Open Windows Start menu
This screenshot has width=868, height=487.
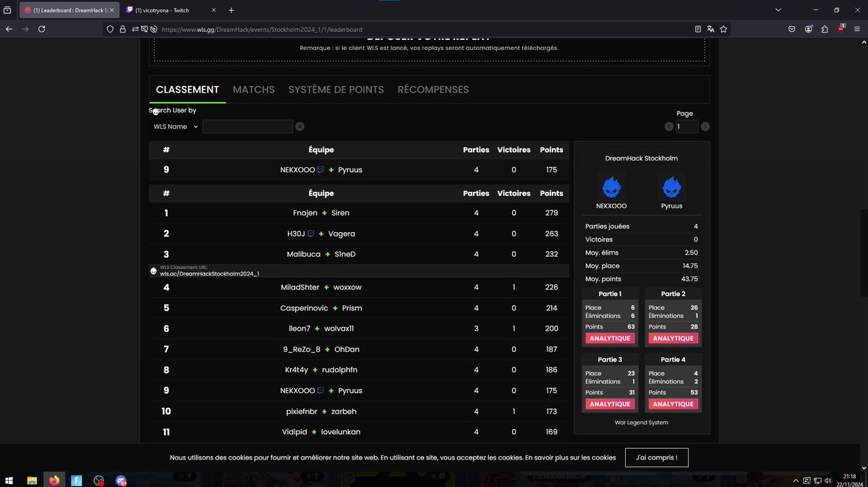click(x=10, y=480)
